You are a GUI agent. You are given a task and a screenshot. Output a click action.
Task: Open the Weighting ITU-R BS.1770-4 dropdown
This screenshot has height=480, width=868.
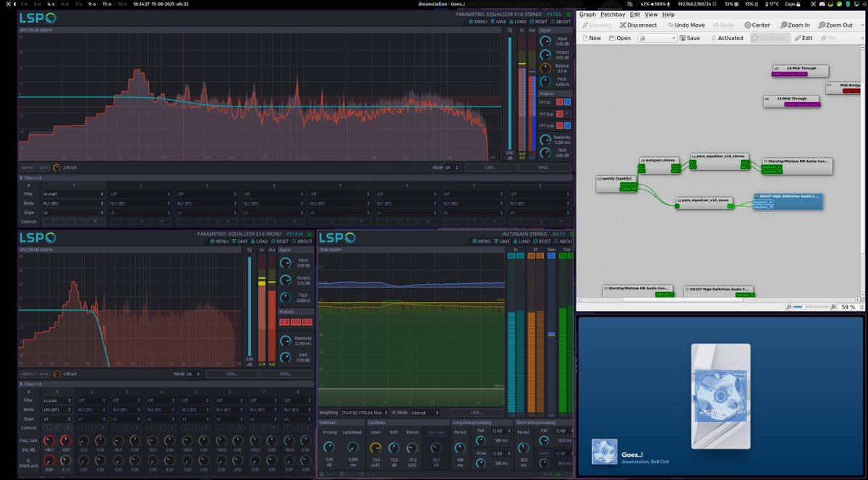coord(364,413)
